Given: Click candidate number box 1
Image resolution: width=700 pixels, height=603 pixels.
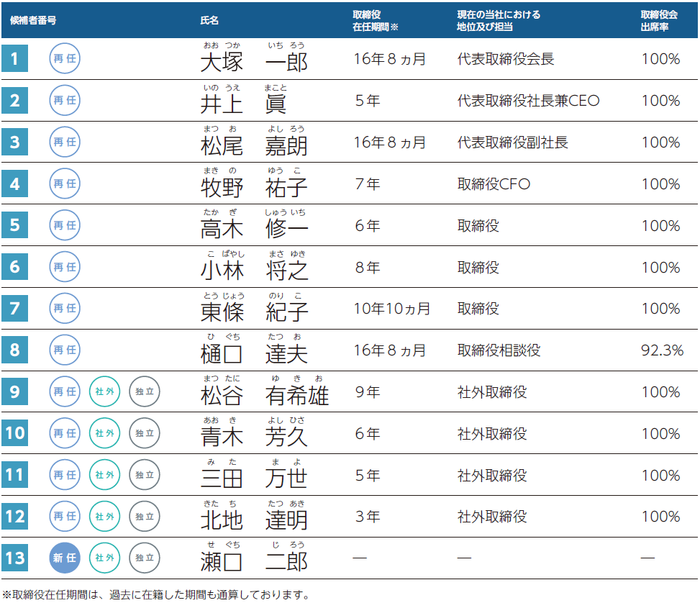Looking at the screenshot, I should click(x=14, y=58).
